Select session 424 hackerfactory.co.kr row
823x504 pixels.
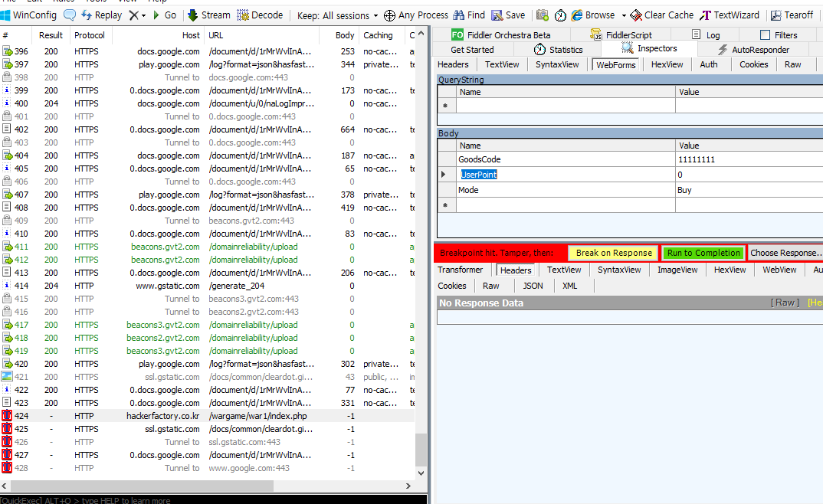tap(208, 416)
